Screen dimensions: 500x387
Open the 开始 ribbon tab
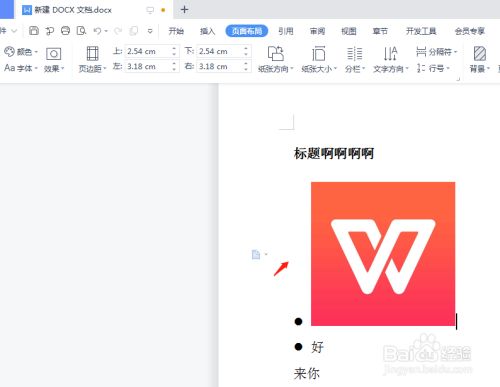click(176, 31)
